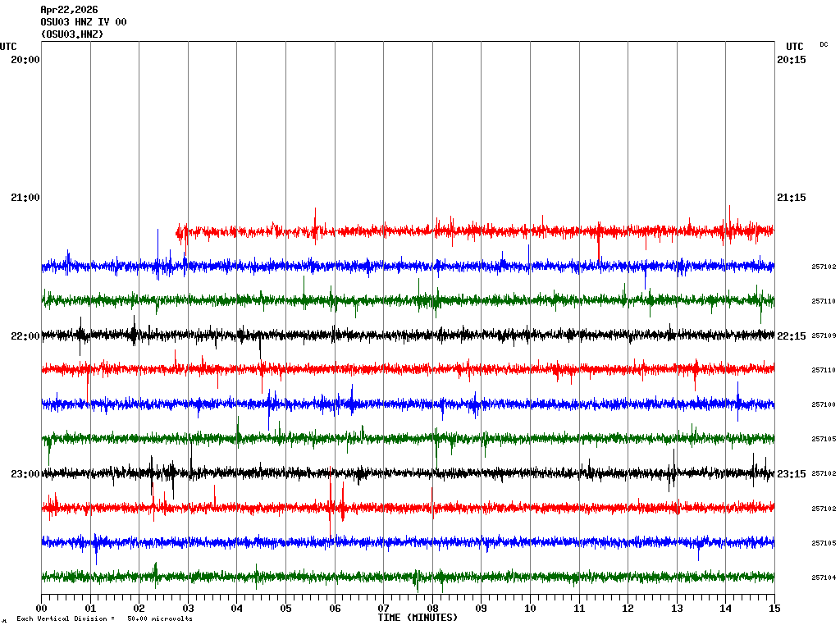Click the 20:00 UTC hour label
Image resolution: width=840 pixels, height=630 pixels.
coord(25,60)
